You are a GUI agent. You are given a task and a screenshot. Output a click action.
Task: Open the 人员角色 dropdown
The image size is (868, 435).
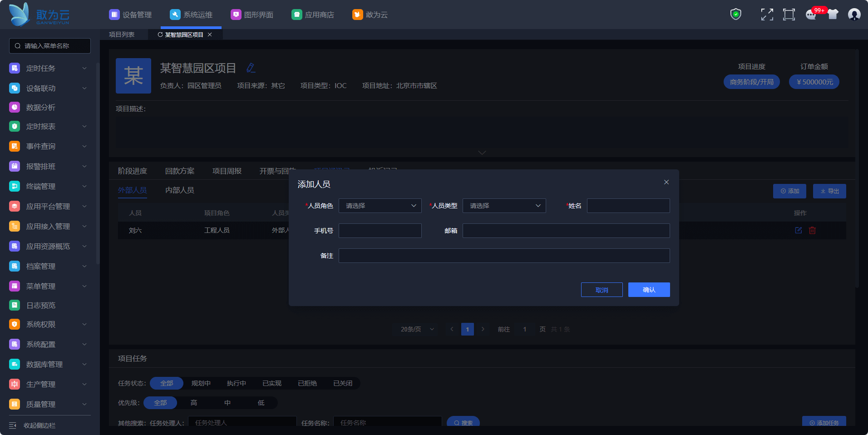380,206
